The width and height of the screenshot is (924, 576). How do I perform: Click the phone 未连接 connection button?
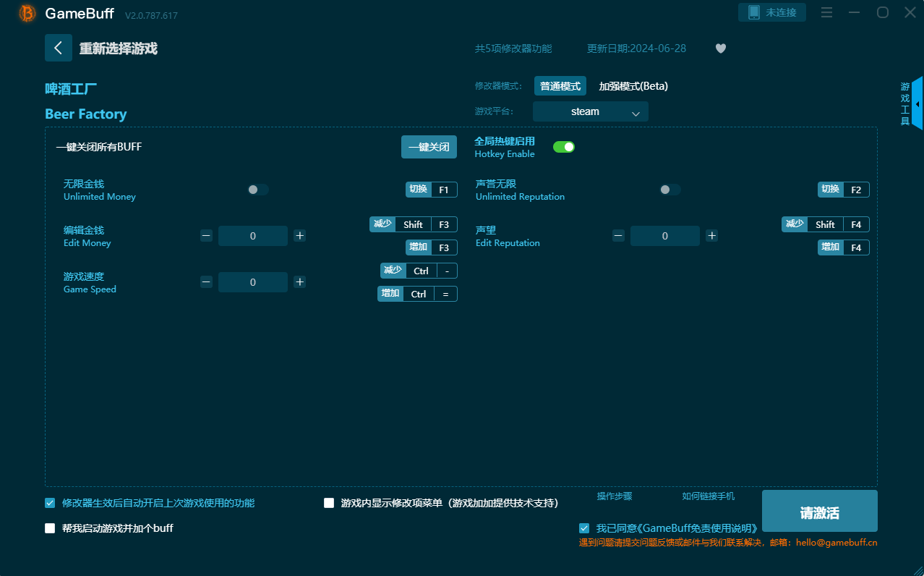pos(772,12)
